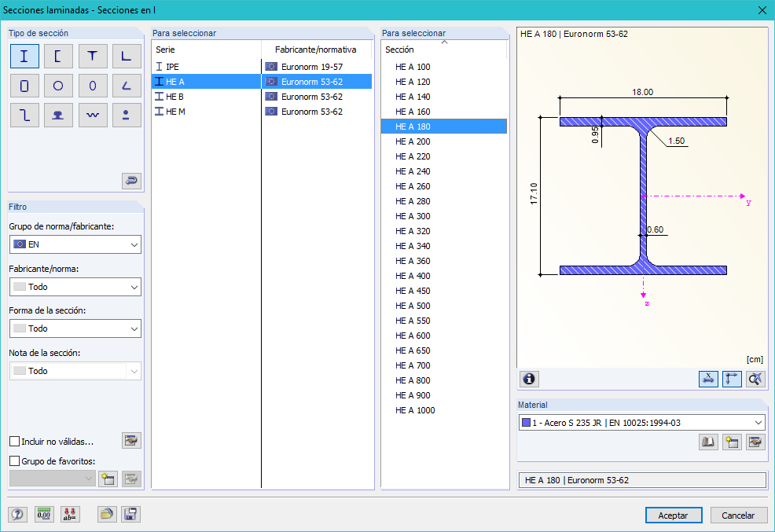The width and height of the screenshot is (775, 532).
Task: Edit material icon under Material dropdown
Action: (755, 442)
